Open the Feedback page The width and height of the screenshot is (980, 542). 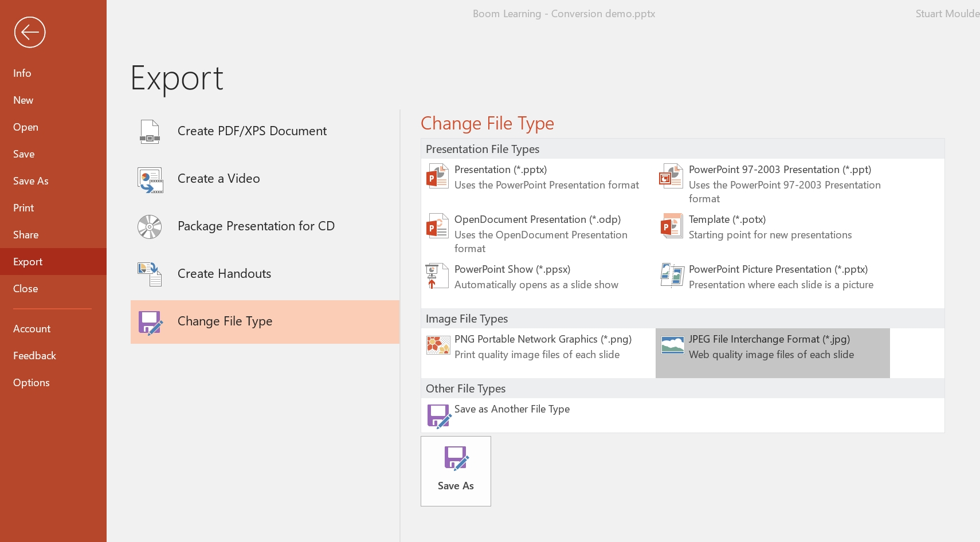point(53,355)
